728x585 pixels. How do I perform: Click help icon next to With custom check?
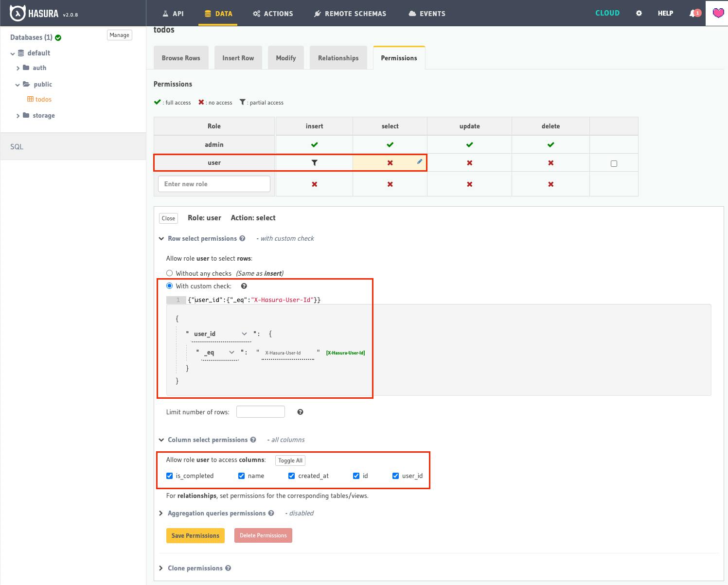click(244, 286)
